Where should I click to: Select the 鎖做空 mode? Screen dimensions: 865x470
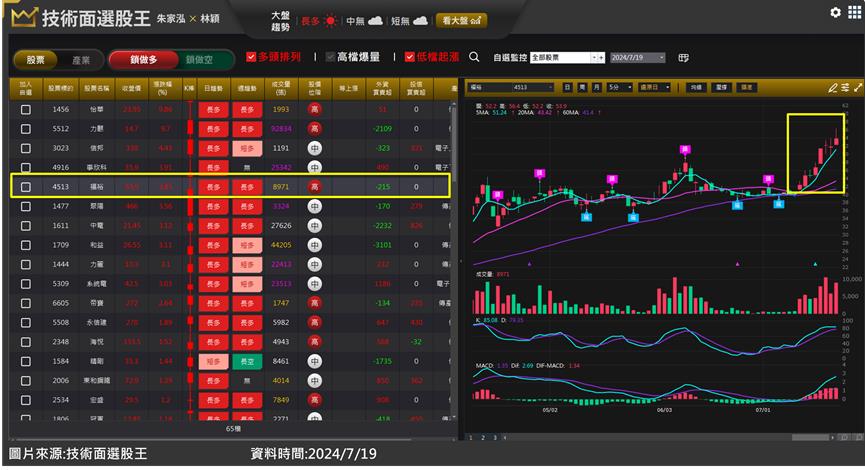click(x=199, y=60)
